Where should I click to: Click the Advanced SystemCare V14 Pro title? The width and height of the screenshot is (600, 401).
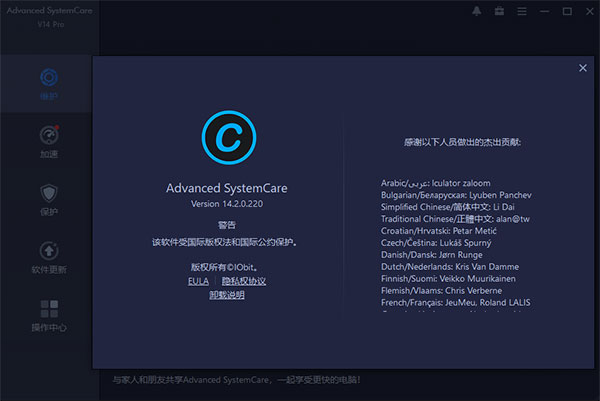[x=50, y=17]
